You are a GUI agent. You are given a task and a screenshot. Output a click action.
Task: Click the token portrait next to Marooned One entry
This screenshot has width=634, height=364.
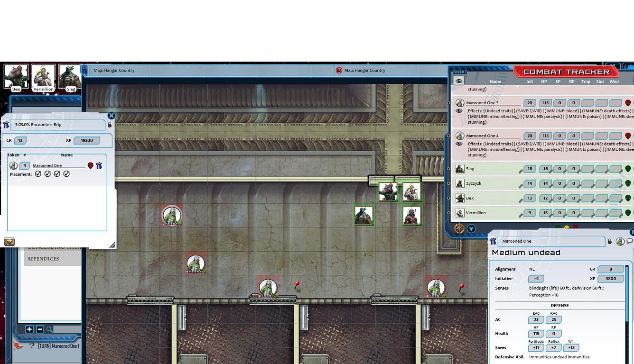tap(13, 165)
